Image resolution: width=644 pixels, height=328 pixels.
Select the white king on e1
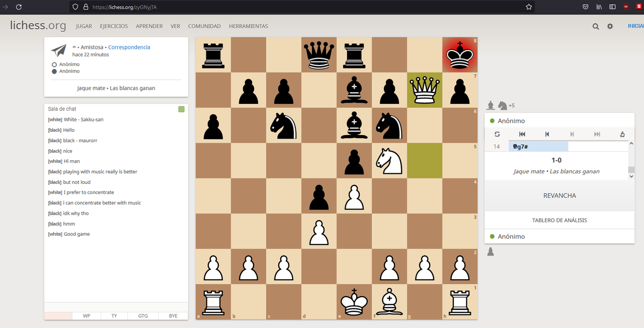(x=354, y=302)
